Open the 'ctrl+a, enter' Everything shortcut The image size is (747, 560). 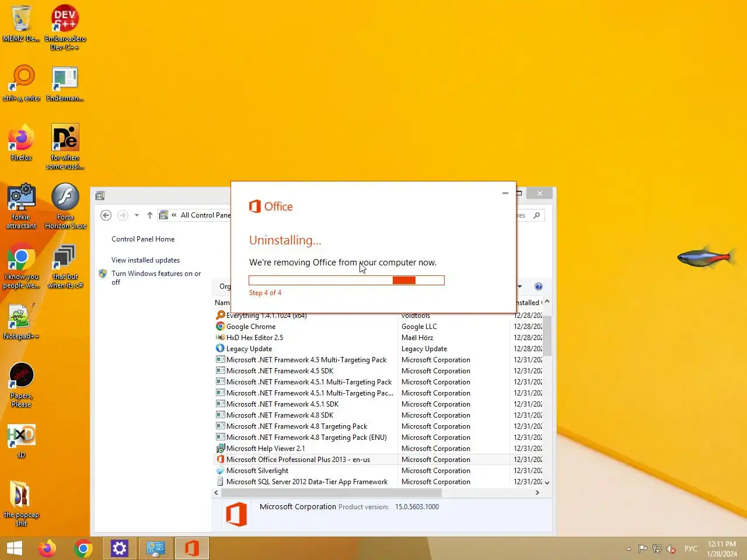pyautogui.click(x=22, y=83)
